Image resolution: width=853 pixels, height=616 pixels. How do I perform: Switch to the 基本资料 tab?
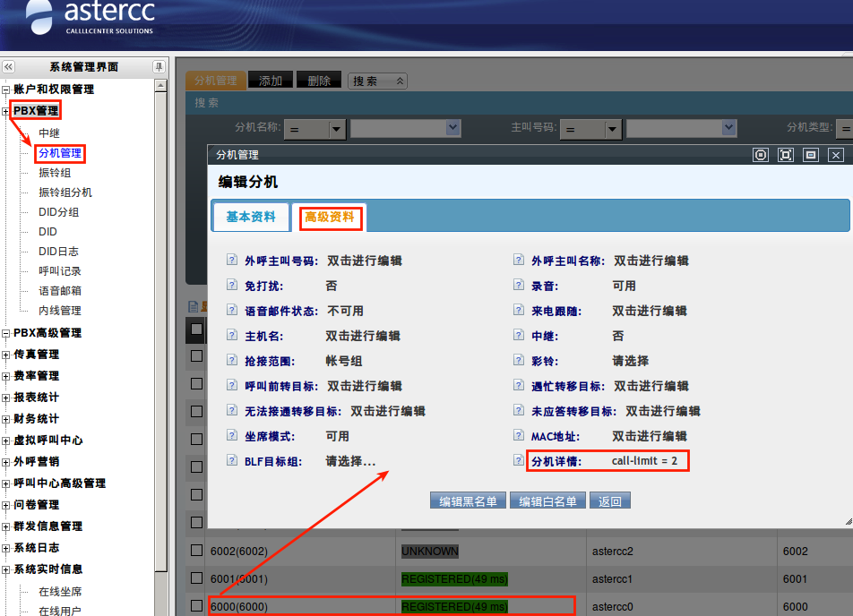(x=251, y=217)
